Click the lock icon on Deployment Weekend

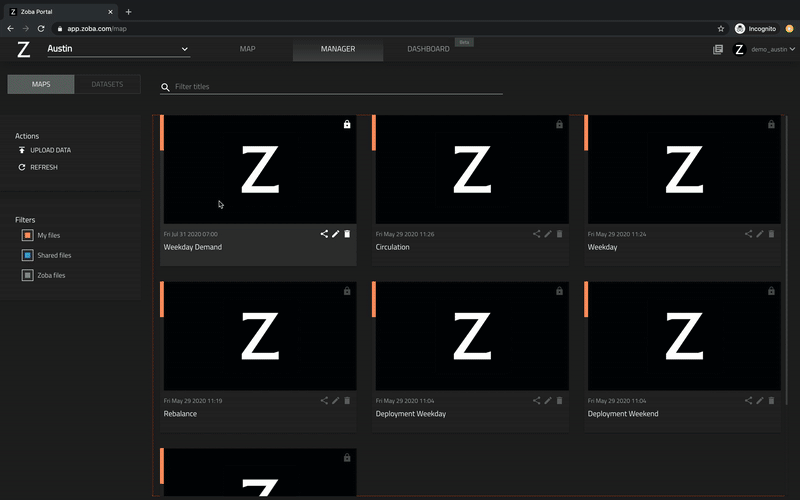(771, 291)
